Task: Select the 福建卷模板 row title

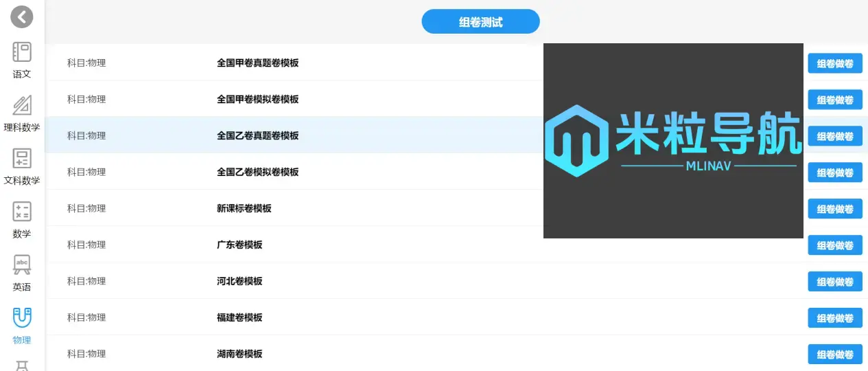Action: pyautogui.click(x=239, y=317)
